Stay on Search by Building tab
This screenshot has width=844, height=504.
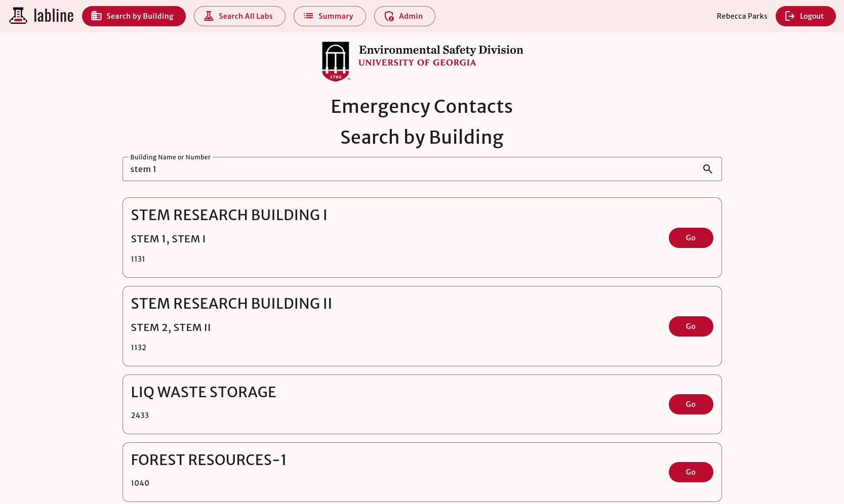pos(134,16)
